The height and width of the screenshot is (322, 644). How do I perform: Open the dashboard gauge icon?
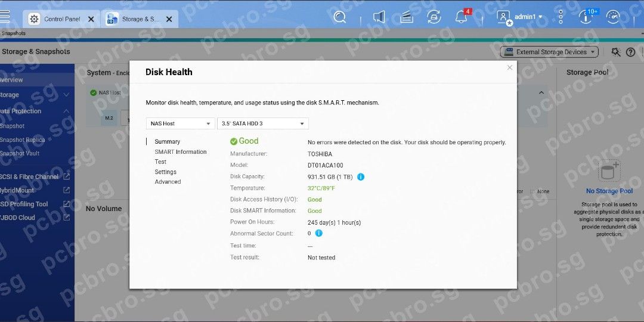(614, 17)
